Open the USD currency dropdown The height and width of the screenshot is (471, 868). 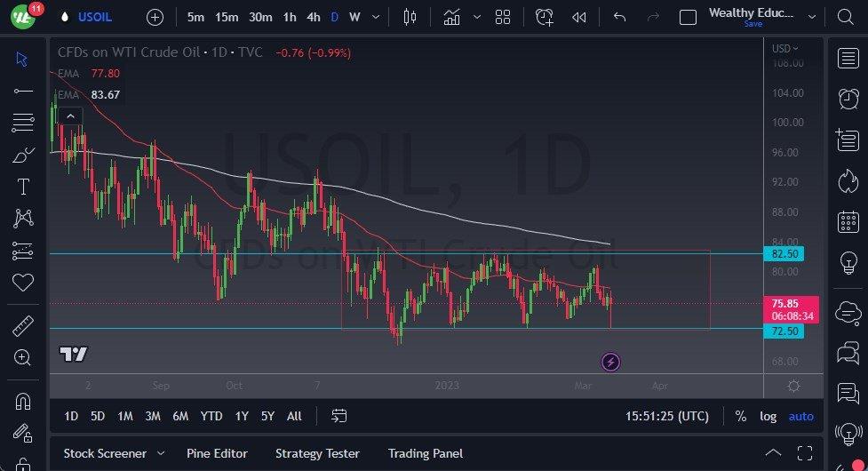(x=784, y=49)
